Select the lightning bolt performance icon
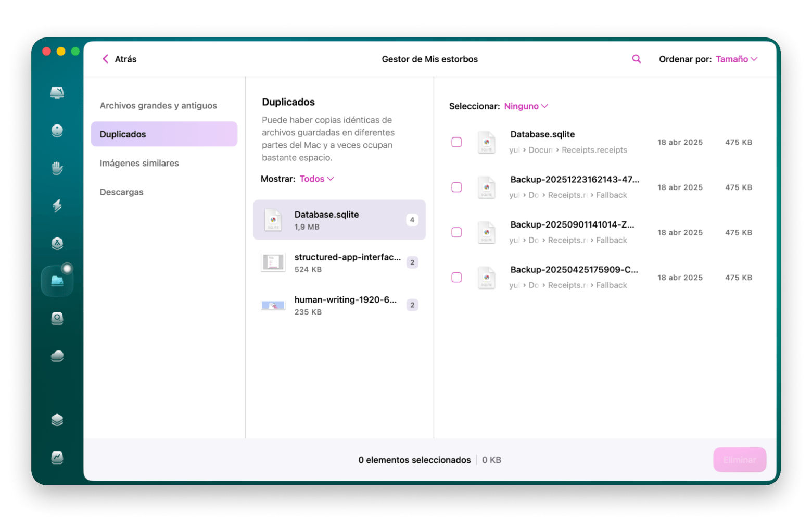 (x=57, y=206)
